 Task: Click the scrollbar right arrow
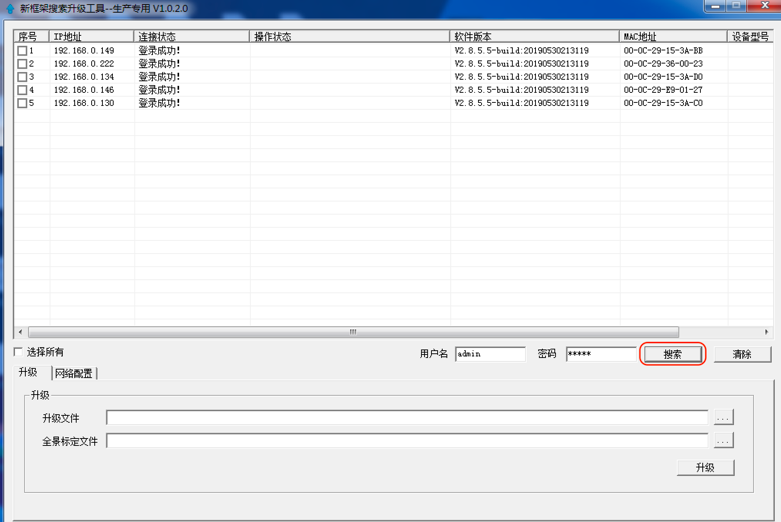coord(767,332)
